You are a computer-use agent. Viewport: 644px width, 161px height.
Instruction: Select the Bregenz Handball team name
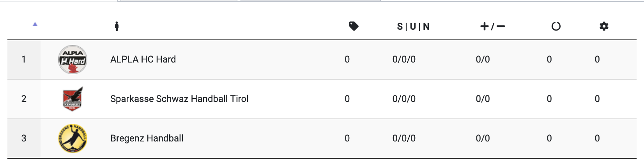point(147,138)
